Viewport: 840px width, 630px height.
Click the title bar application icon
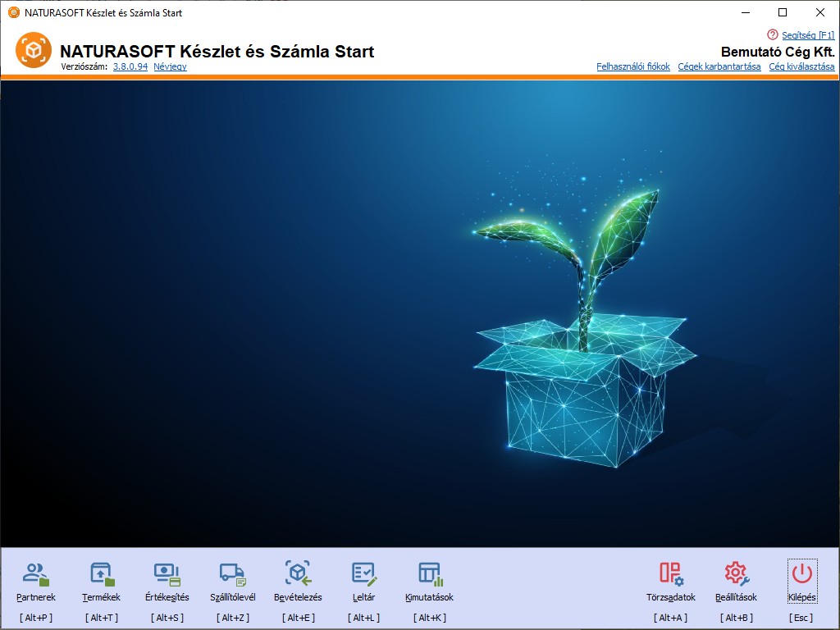pyautogui.click(x=13, y=12)
